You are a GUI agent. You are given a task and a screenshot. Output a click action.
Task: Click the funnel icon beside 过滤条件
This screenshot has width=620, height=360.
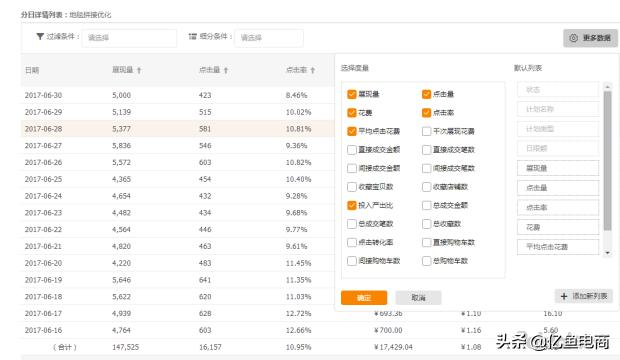pos(40,36)
